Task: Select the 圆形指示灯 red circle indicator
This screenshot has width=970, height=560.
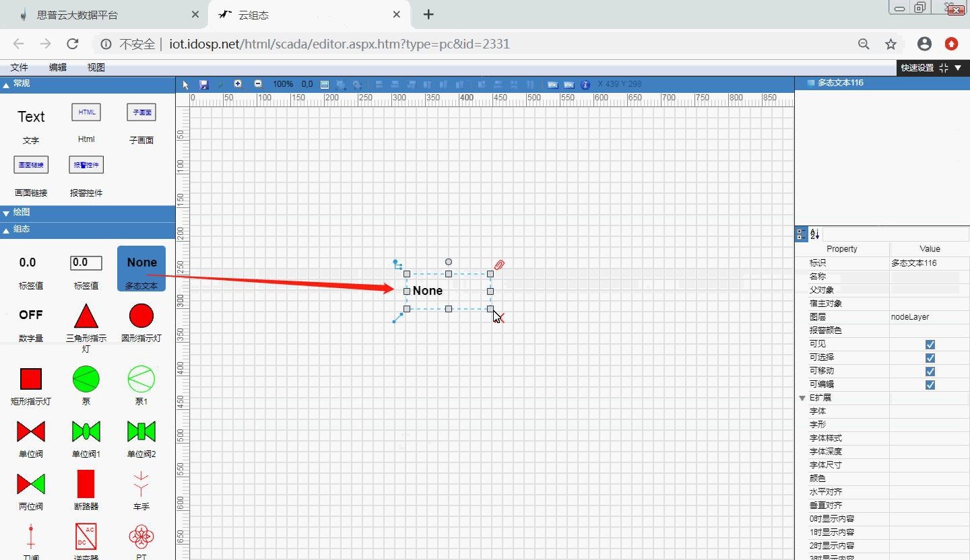Action: tap(141, 316)
